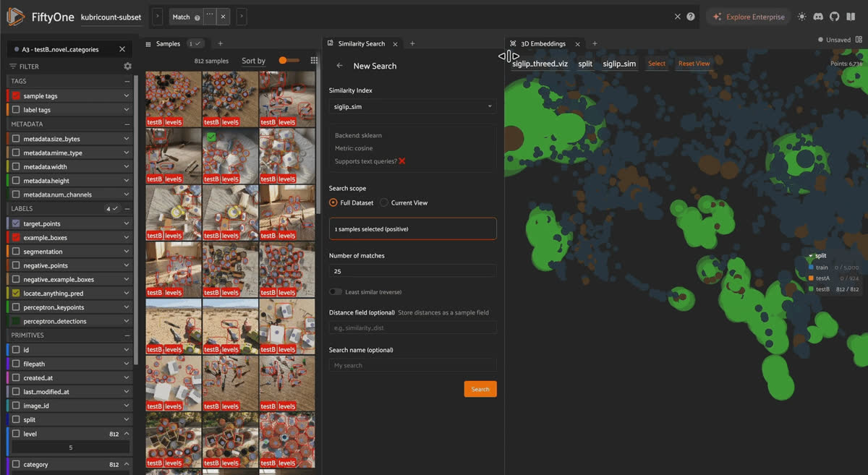Toggle light mode with the sun icon

[x=801, y=17]
